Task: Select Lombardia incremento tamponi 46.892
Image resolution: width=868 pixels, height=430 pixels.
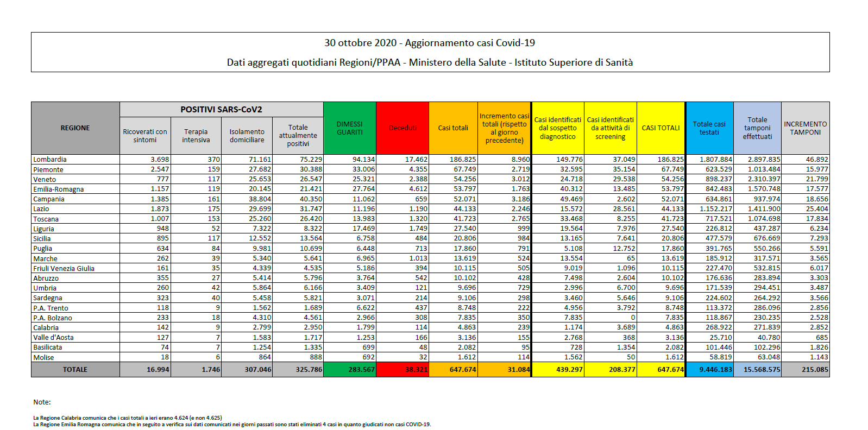Action: point(817,160)
